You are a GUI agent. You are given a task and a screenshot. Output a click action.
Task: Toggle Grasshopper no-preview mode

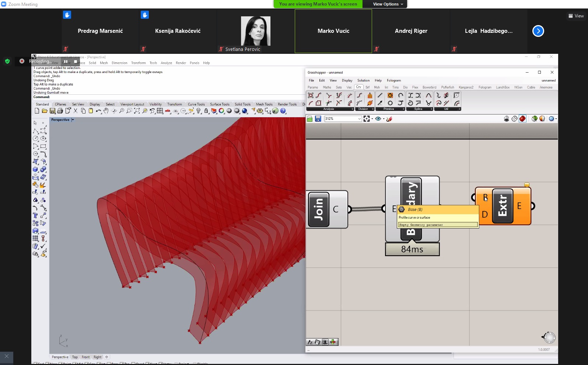[507, 119]
